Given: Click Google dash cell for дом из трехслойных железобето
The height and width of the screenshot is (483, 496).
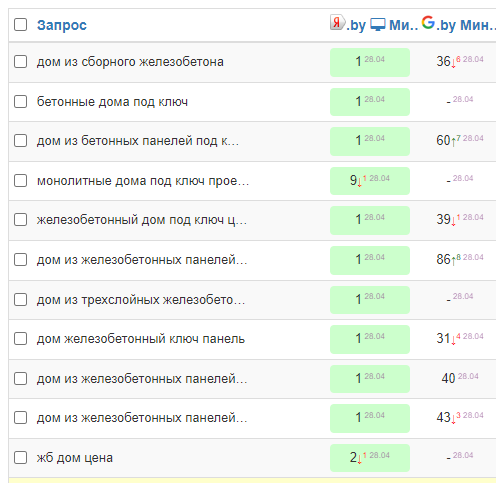Looking at the screenshot, I should (460, 298).
